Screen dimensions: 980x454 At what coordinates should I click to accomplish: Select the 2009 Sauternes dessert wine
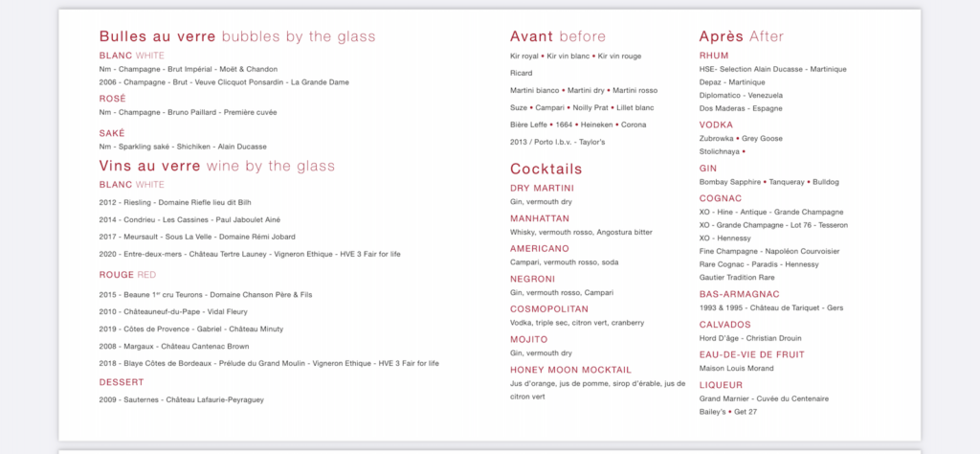(181, 399)
